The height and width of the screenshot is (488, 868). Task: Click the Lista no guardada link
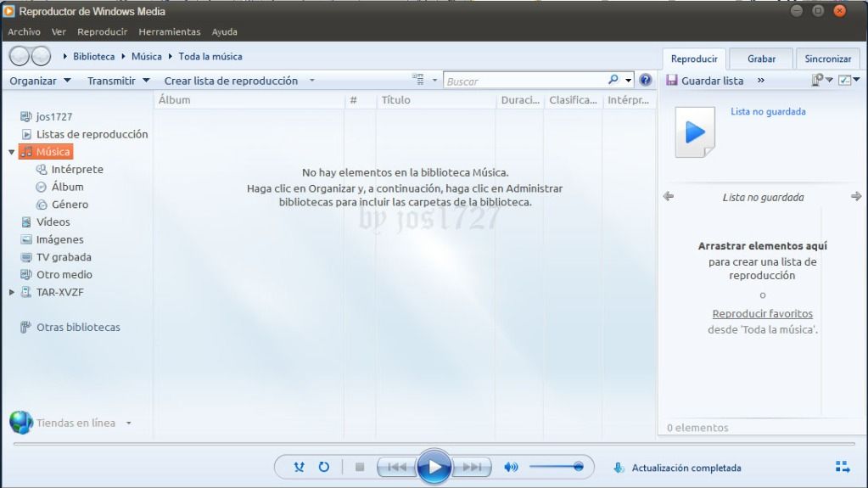tap(768, 111)
